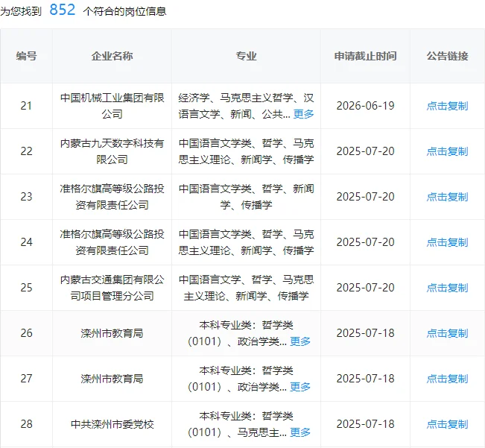
Task: Click majors text in row 22
Action: coord(246,151)
